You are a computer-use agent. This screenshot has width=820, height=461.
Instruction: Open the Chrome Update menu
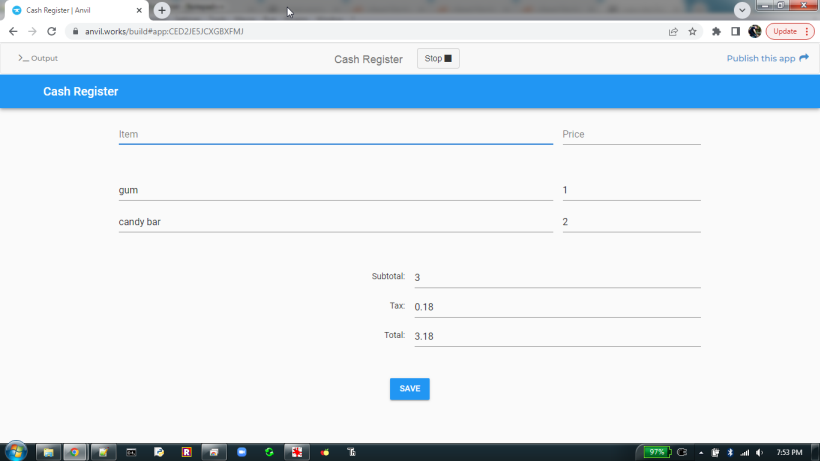click(x=790, y=31)
